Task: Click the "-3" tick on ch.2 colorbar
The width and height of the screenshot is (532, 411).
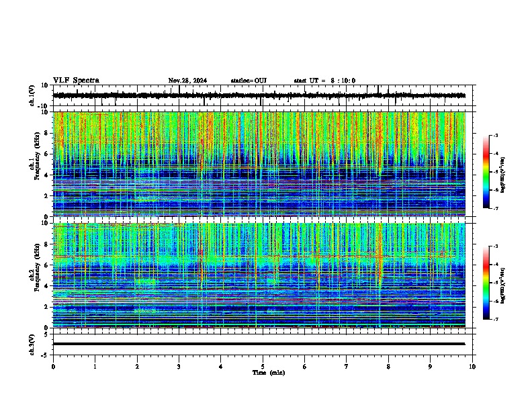Action: pyautogui.click(x=496, y=246)
